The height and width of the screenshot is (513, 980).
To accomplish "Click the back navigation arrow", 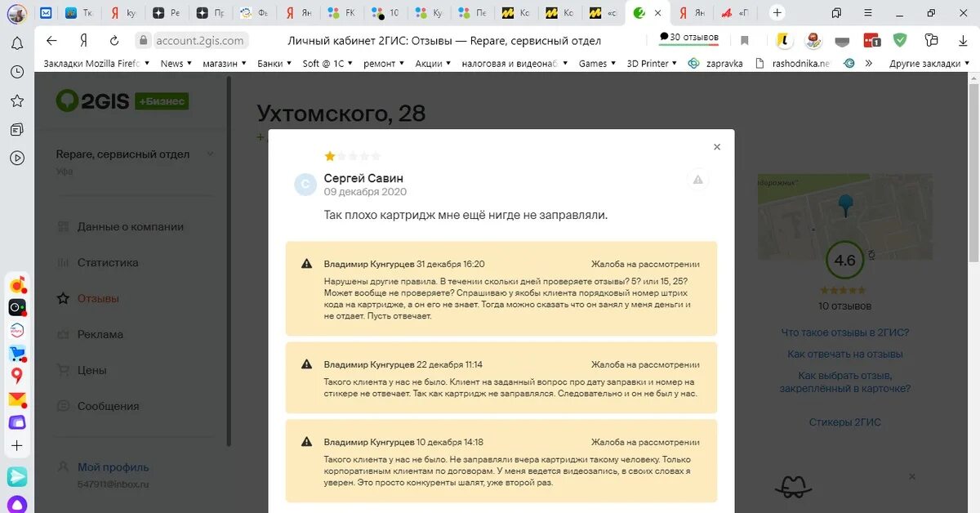I will click(x=51, y=41).
